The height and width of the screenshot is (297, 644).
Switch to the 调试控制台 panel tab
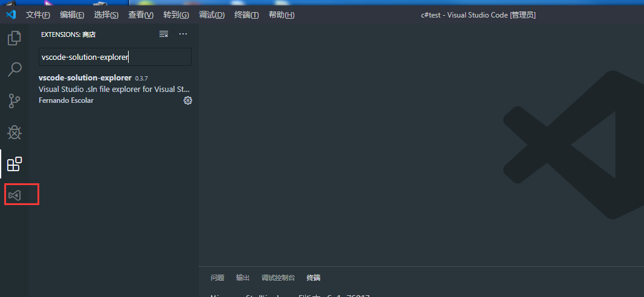(278, 278)
